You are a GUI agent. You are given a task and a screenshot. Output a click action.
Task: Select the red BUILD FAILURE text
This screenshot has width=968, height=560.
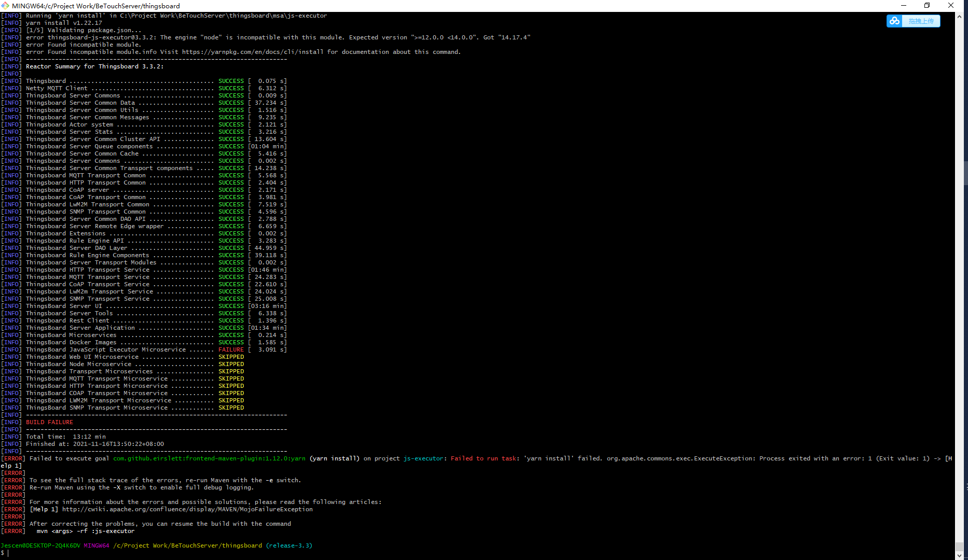(49, 422)
